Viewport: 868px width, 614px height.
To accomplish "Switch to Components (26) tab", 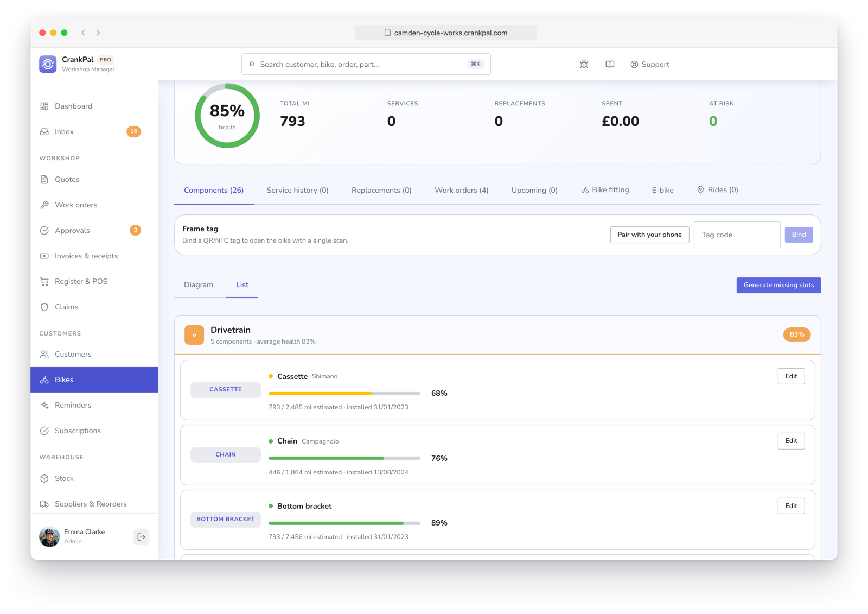I will click(214, 191).
